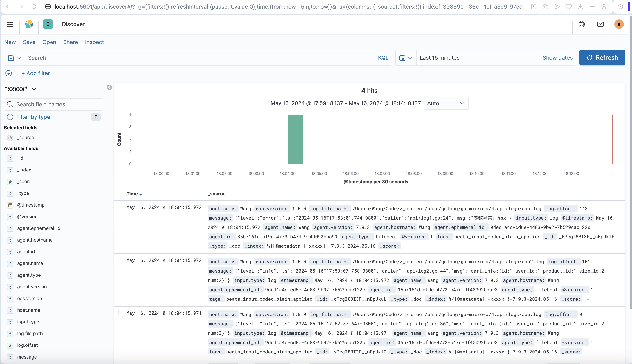The height and width of the screenshot is (364, 632).
Task: Click the browser heart favorite icon
Action: point(569,7)
